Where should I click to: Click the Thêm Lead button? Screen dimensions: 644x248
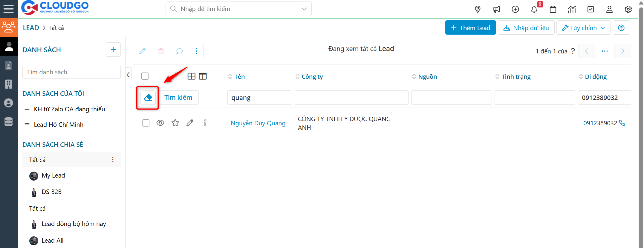[x=470, y=28]
